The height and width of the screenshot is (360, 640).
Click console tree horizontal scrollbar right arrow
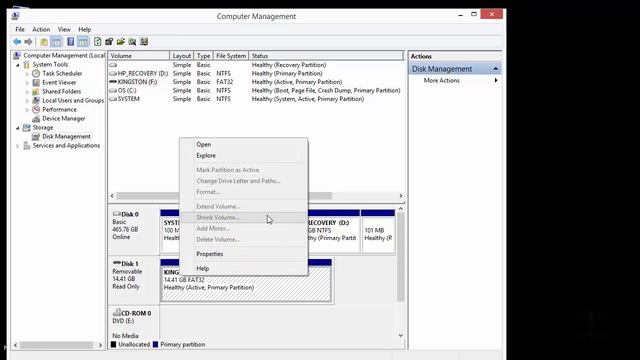(100, 345)
